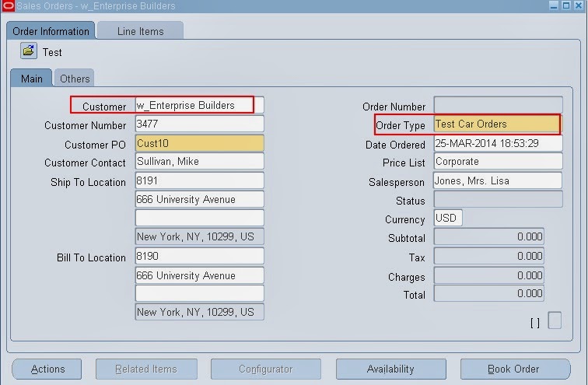This screenshot has width=588, height=385.
Task: Click the descriptive flexfield box beside [ ]
Action: coord(555,320)
